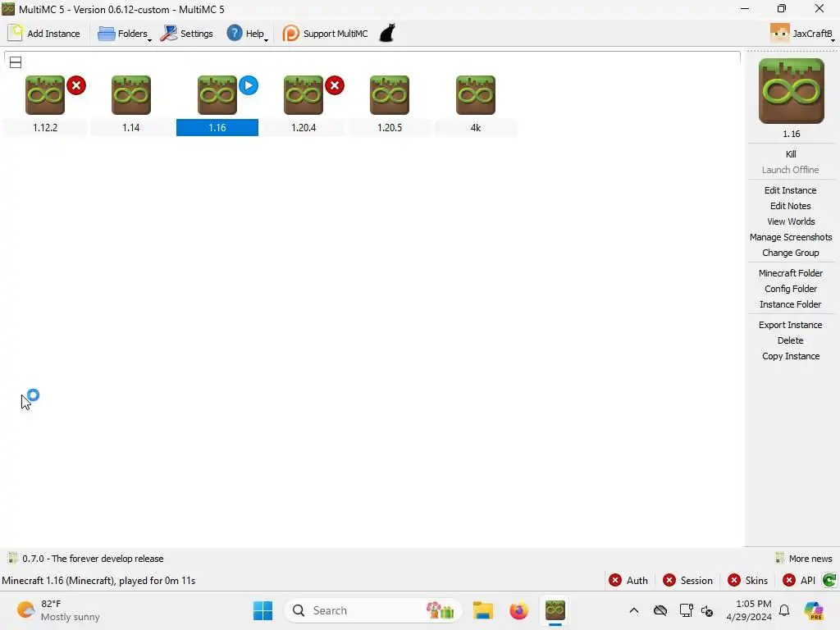Open View Worlds for the instance

pos(791,221)
